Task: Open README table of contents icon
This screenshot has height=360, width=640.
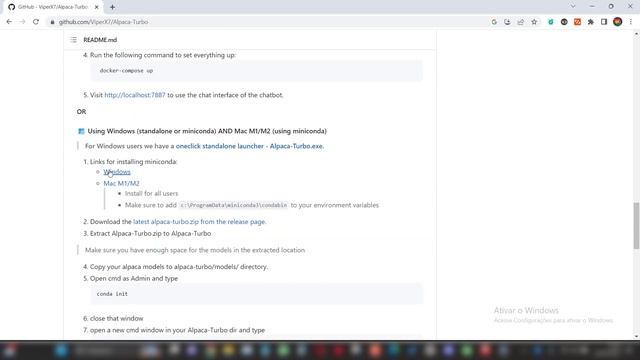Action: 73,40
